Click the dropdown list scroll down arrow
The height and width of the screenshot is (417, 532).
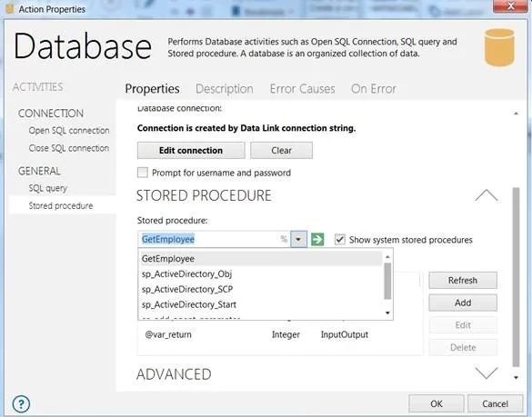[x=387, y=313]
